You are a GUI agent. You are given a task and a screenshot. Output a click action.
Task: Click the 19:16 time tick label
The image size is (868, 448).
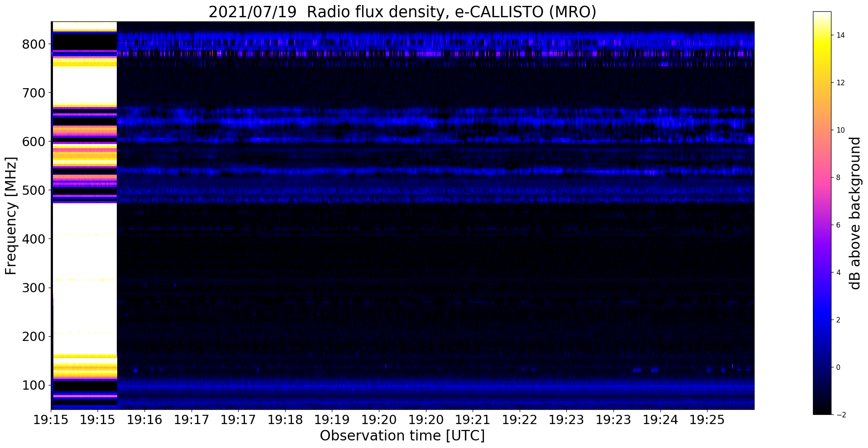pos(145,420)
